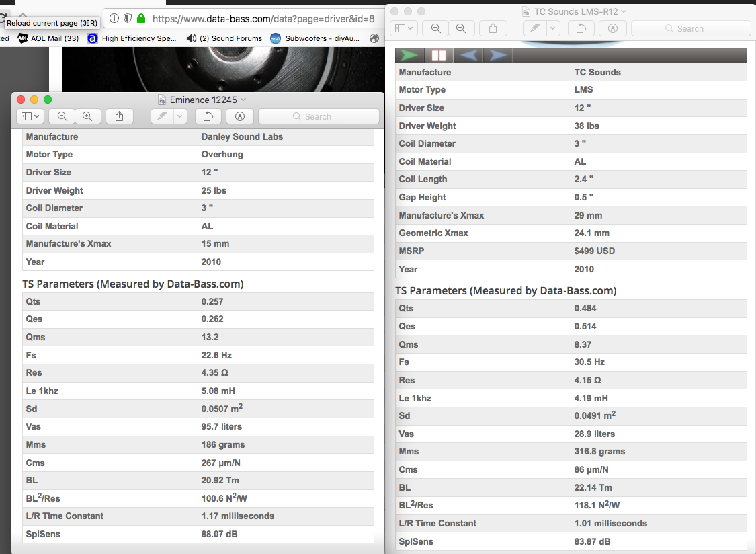Click Search field in TC Sounds LMS-R12 window
The width and height of the screenshot is (756, 554).
click(691, 28)
